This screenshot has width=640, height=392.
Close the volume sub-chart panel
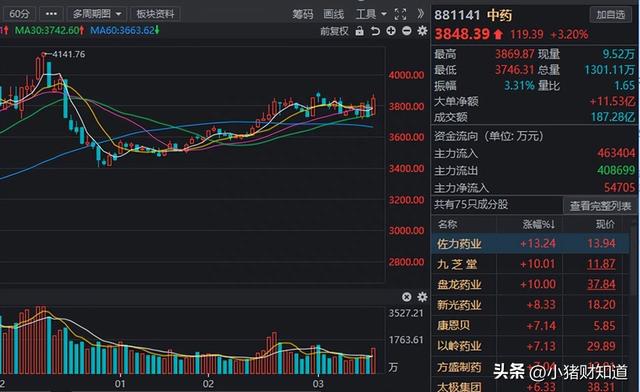click(x=407, y=297)
